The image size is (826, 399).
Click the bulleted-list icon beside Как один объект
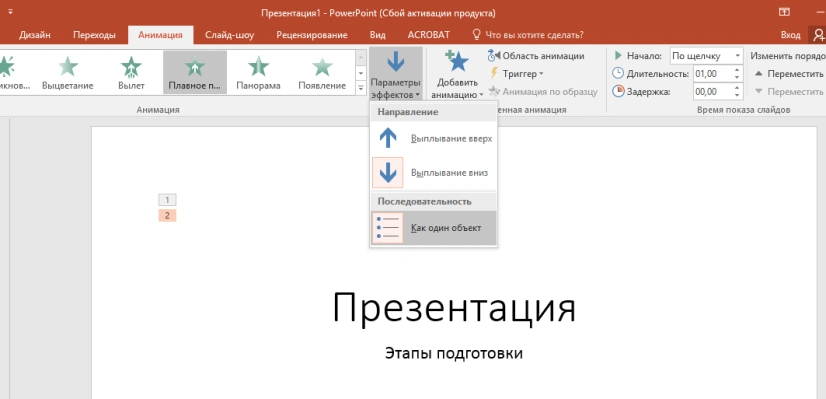[388, 228]
